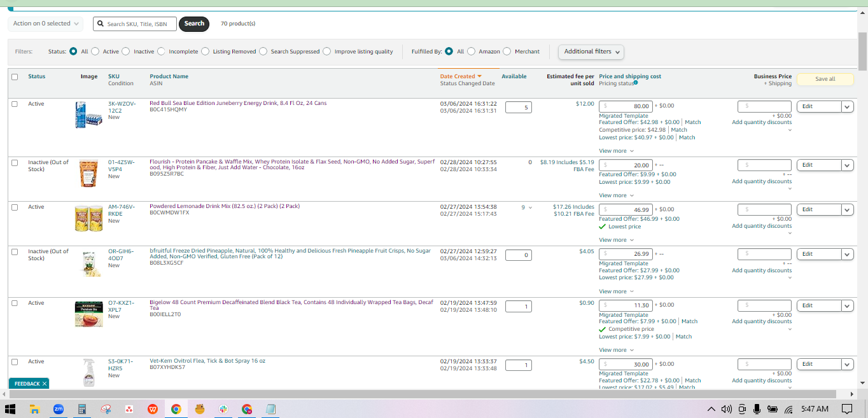Open File Explorer from the taskbar
Screen dimensions: 868x418
(34, 409)
